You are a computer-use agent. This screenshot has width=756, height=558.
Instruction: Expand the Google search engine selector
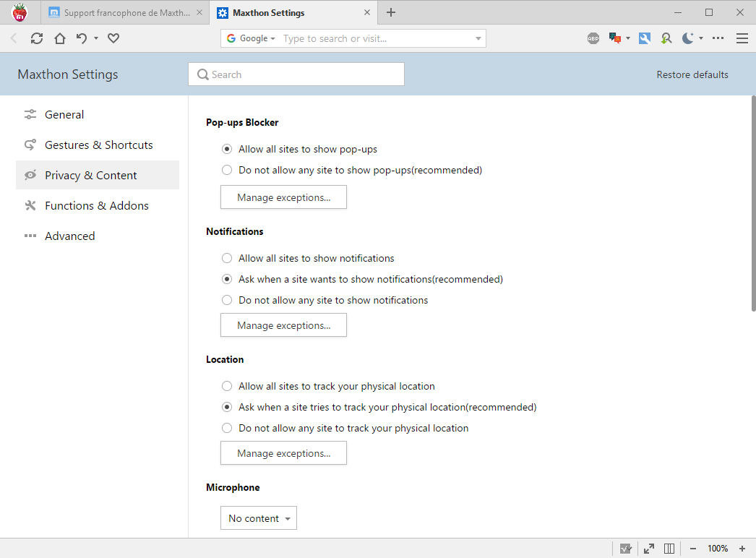click(x=273, y=38)
